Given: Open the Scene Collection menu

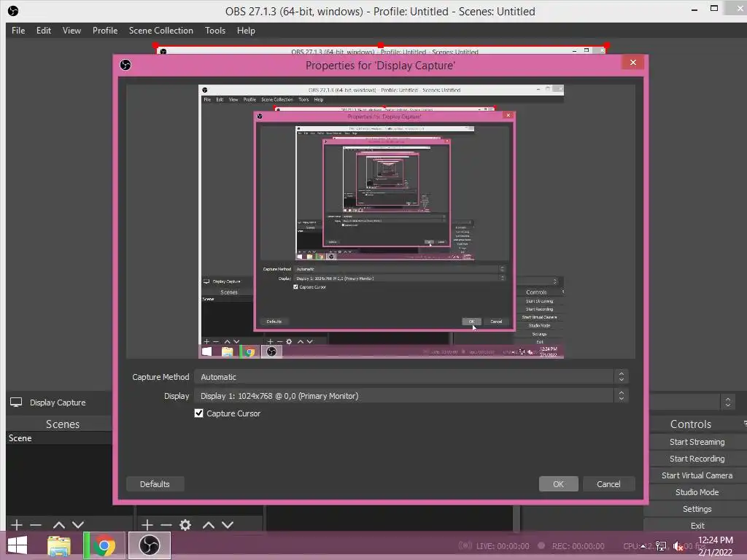Looking at the screenshot, I should point(161,31).
